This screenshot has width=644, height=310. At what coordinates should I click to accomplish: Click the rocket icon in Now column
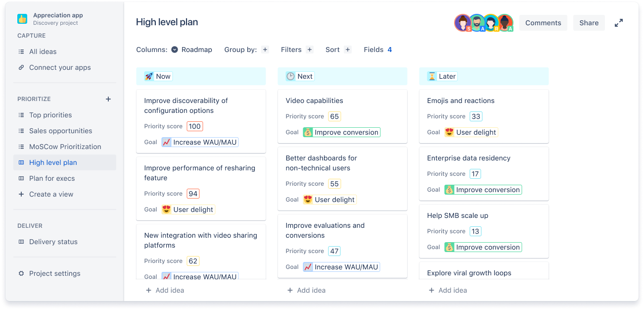(149, 76)
